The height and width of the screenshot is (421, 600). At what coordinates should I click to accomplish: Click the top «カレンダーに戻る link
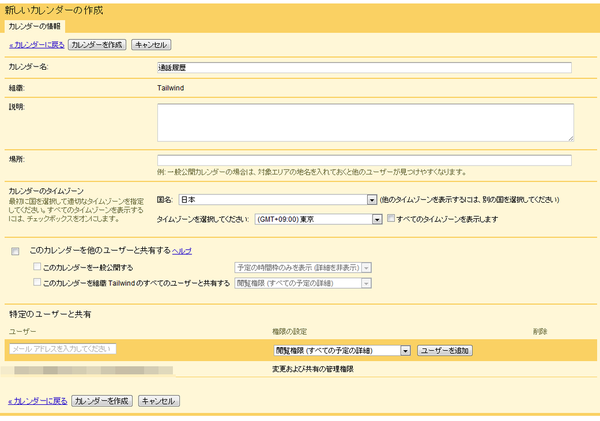pos(36,45)
